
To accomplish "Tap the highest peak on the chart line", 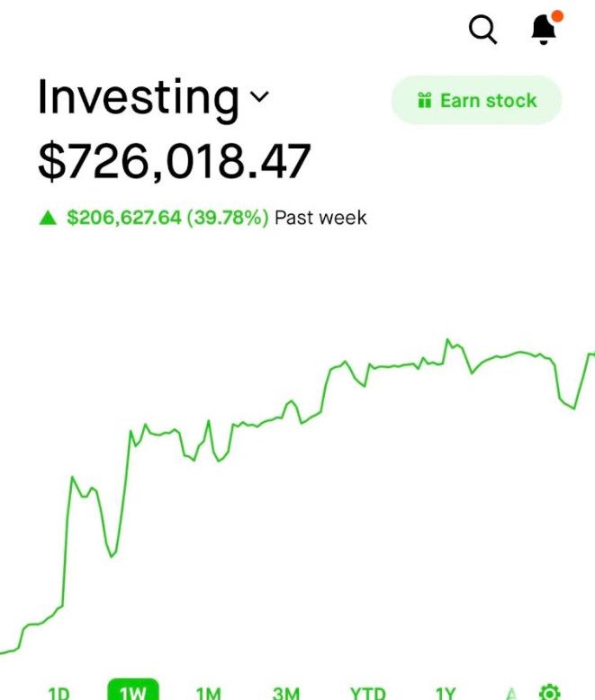I will (447, 340).
